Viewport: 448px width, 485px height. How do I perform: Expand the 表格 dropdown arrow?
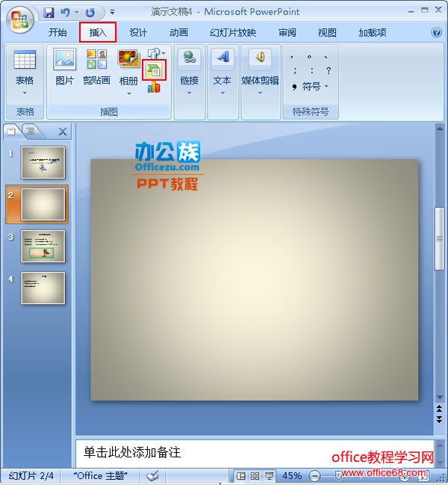(x=25, y=93)
